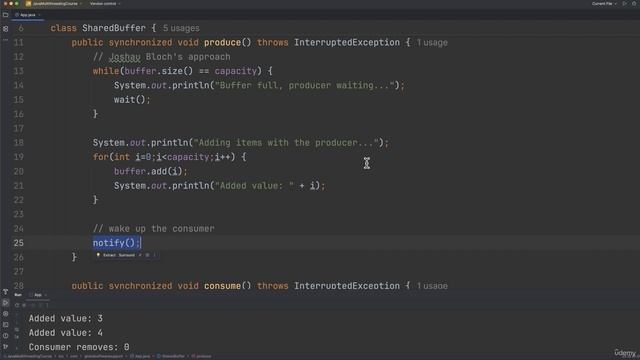This screenshot has height=360, width=640.
Task: Open the Structure tool window icon
Action: click(x=5, y=29)
